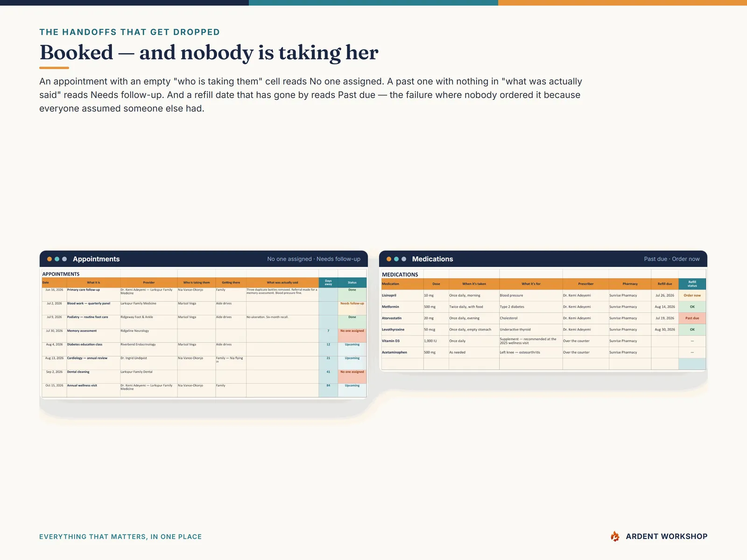The width and height of the screenshot is (747, 560).
Task: Click the gray dot in Medications title bar
Action: [x=404, y=259]
